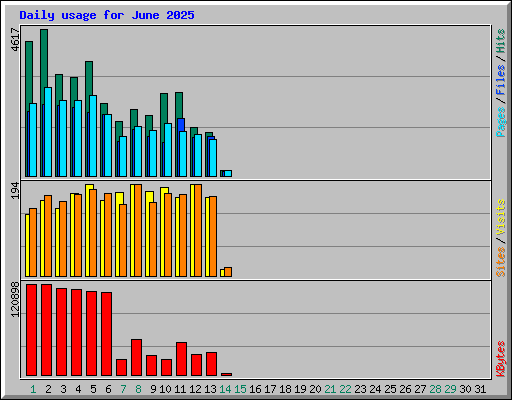Click the orange Sites bar for day 12
Screen dimensions: 512x400
coord(198,230)
